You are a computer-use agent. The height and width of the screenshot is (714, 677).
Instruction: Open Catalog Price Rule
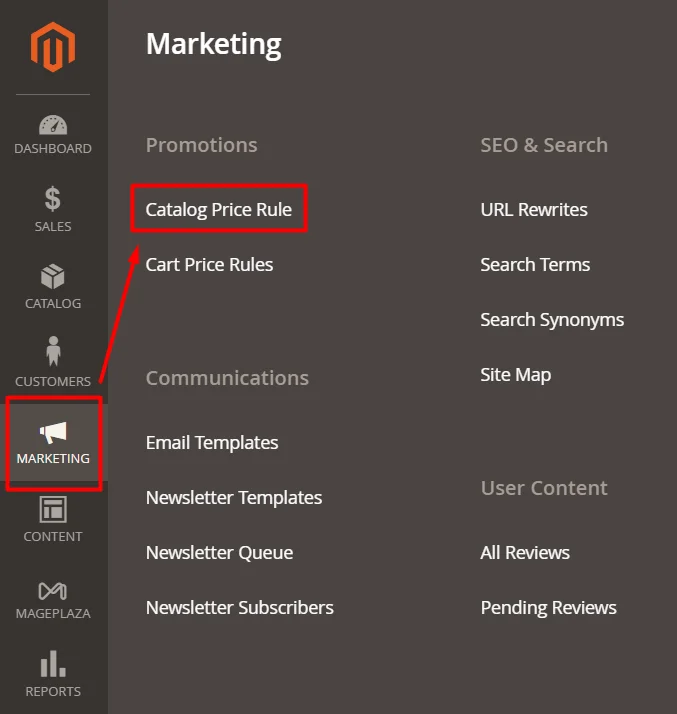(x=219, y=210)
